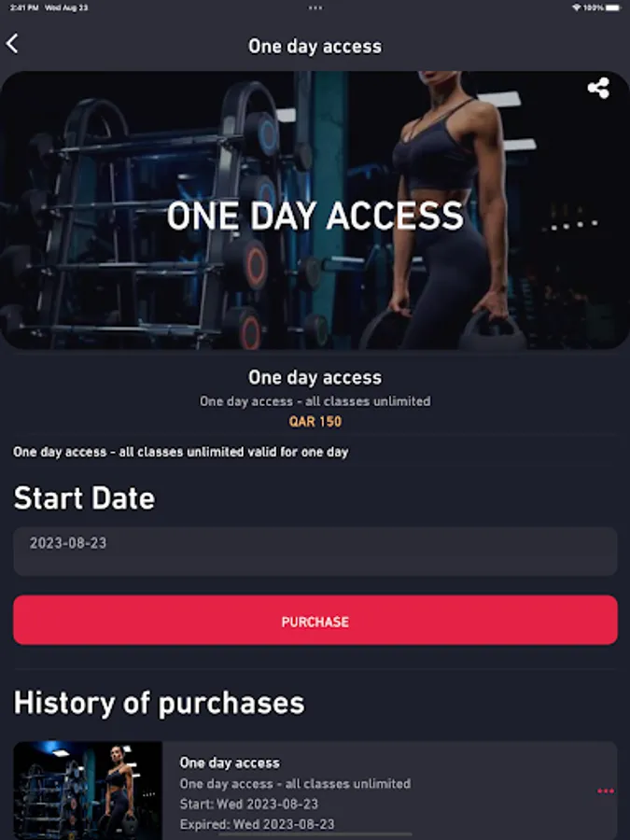Open the Start Date field showing 2023-08-23
This screenshot has width=630, height=840.
(315, 552)
